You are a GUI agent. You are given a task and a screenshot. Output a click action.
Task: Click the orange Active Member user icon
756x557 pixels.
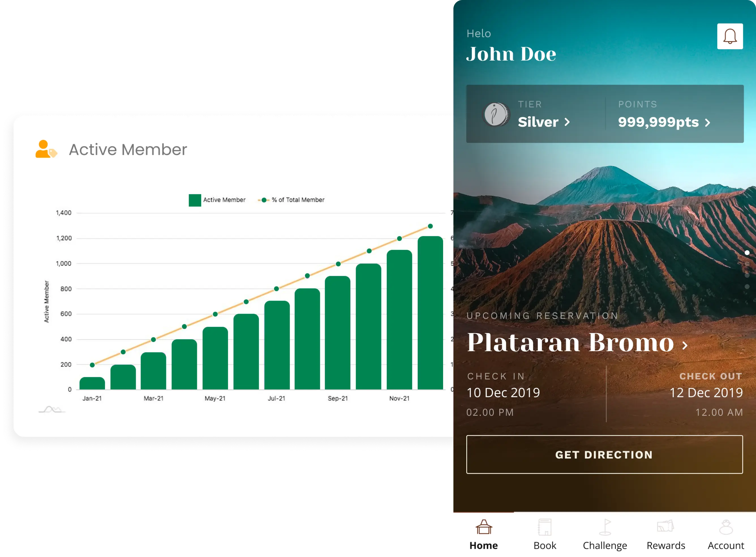coord(46,149)
